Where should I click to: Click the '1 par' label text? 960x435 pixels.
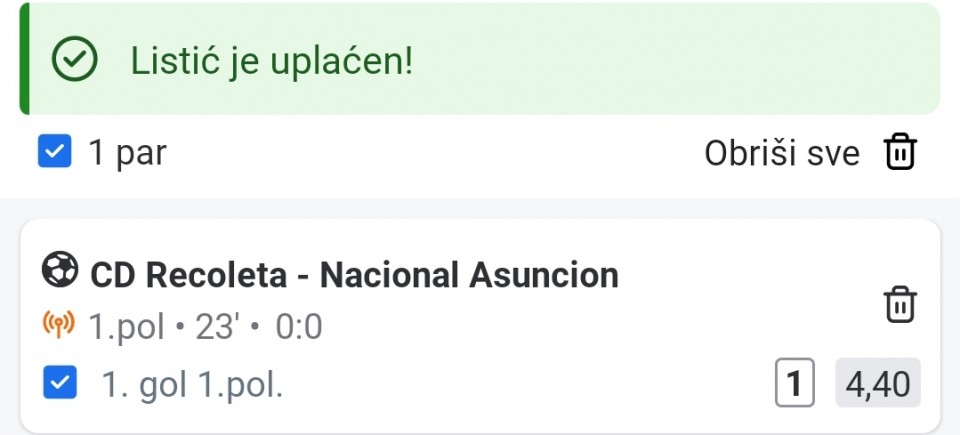(x=127, y=153)
